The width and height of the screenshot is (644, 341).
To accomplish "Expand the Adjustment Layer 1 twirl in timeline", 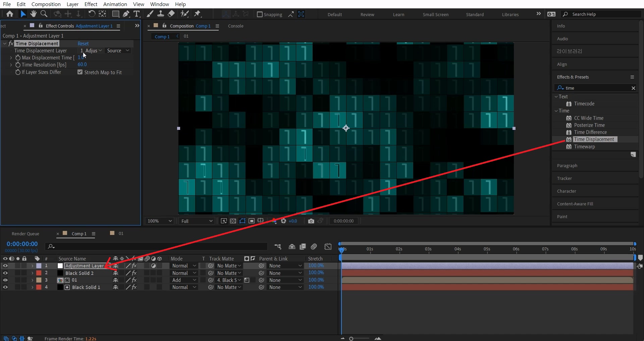I will click(32, 266).
